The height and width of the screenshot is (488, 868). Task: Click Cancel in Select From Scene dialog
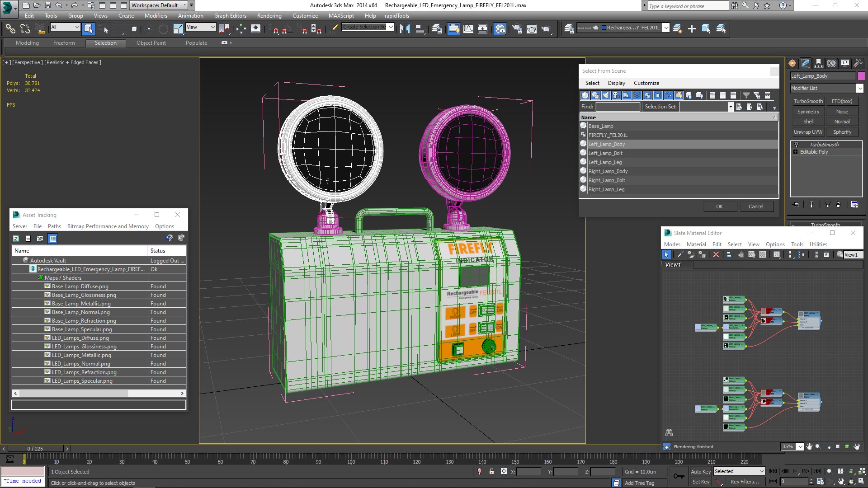point(756,206)
